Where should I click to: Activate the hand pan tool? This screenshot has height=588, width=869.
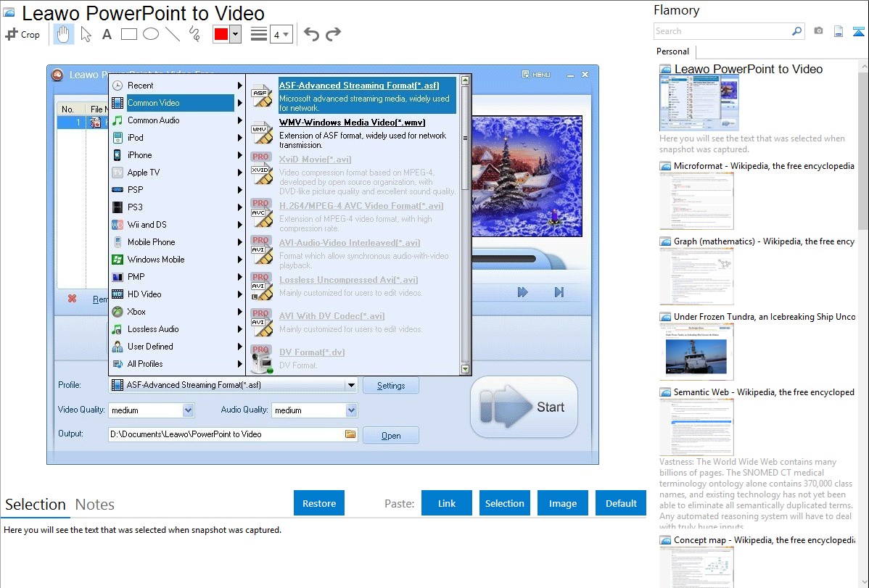tap(63, 34)
